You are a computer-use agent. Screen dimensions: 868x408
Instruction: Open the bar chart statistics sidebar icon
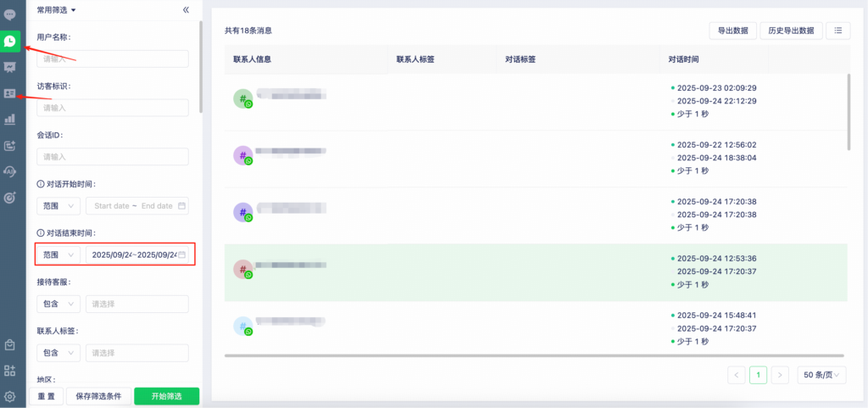tap(10, 120)
